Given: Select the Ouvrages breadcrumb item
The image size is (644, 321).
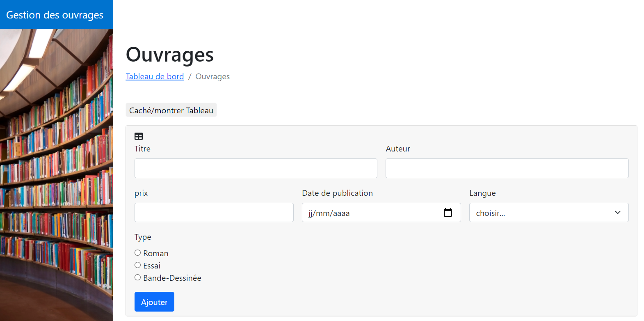Looking at the screenshot, I should (212, 77).
